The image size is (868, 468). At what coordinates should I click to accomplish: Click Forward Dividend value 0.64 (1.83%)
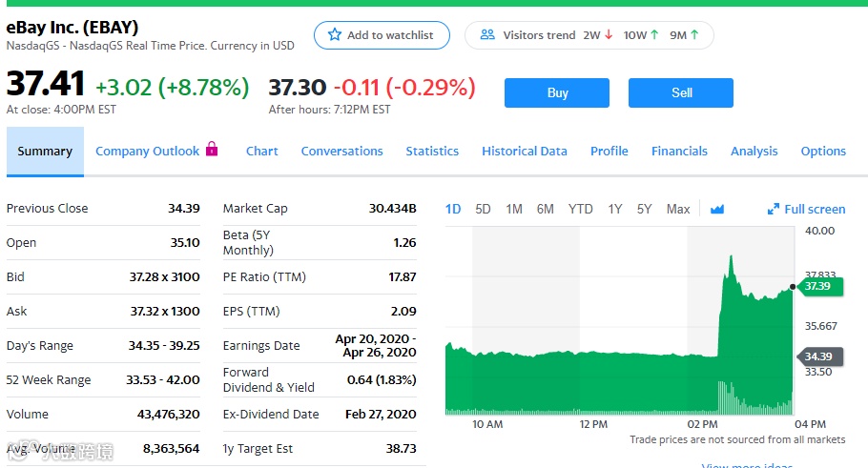382,379
